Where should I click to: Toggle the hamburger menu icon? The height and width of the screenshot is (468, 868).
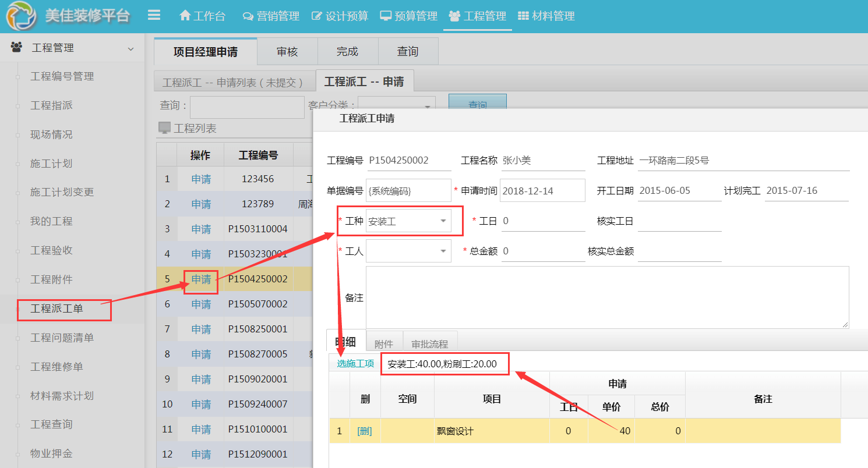154,15
